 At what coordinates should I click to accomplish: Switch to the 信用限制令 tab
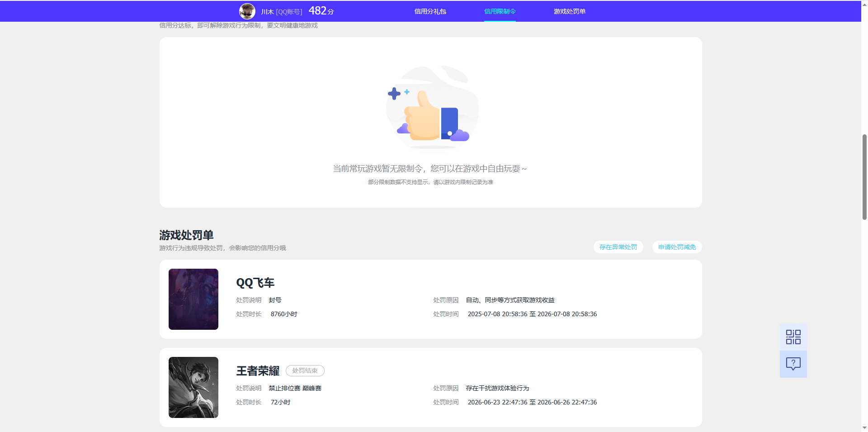pos(500,11)
